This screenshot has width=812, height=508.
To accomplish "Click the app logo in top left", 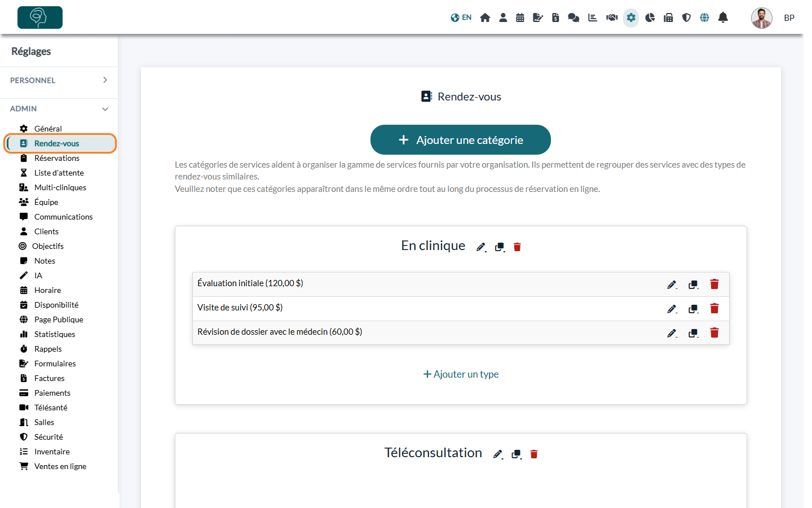I will click(40, 17).
